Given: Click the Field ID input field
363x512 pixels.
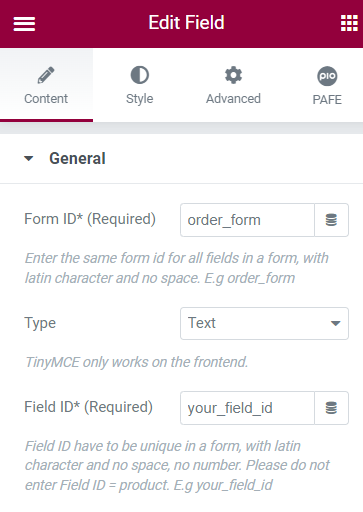Looking at the screenshot, I should tap(247, 408).
